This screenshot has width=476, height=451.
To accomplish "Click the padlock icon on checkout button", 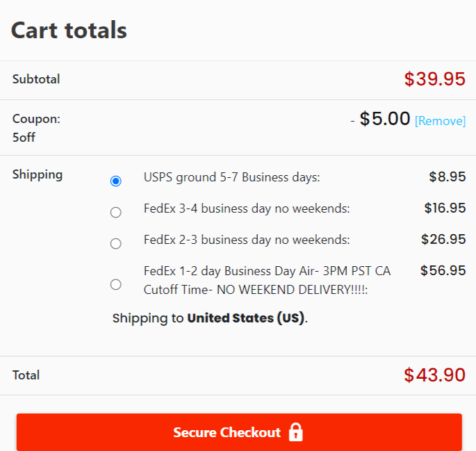I will pos(296,432).
